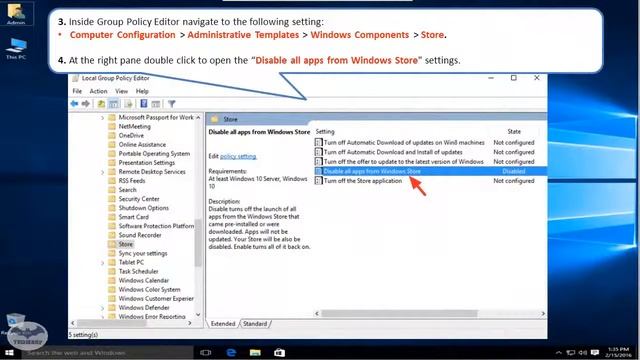This screenshot has width=640, height=360.
Task: Click the Back arrow toolbar icon
Action: coord(74,104)
